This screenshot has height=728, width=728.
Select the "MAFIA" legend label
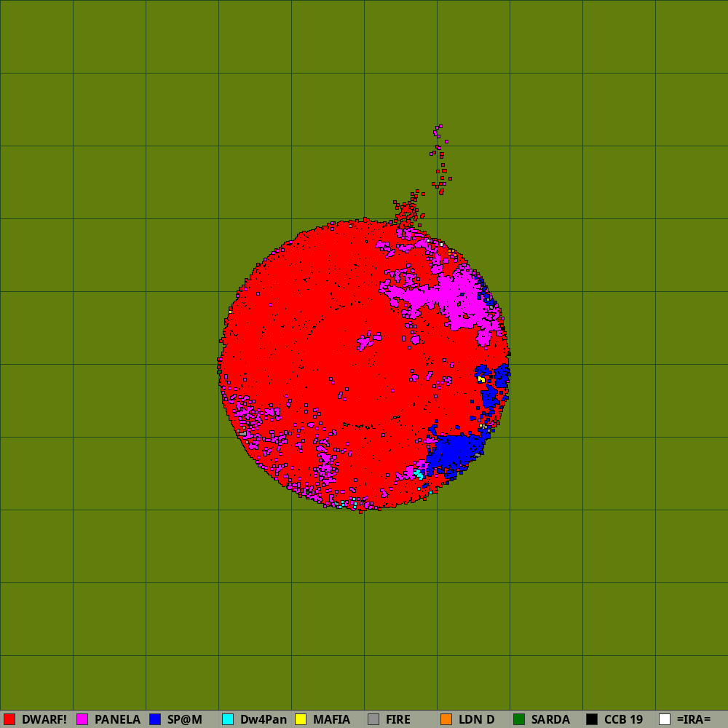(331, 720)
